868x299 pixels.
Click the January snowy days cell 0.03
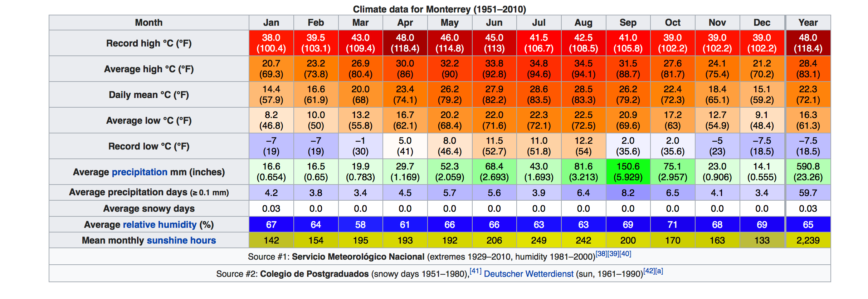(x=271, y=209)
